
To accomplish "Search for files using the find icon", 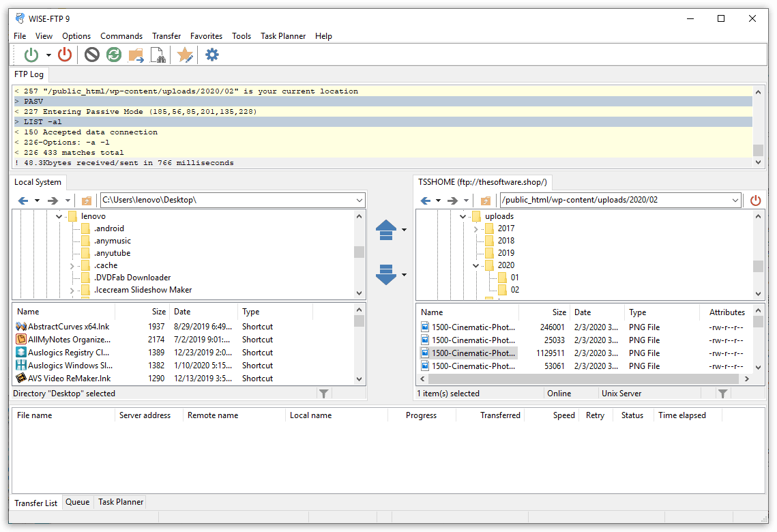I will (x=158, y=55).
